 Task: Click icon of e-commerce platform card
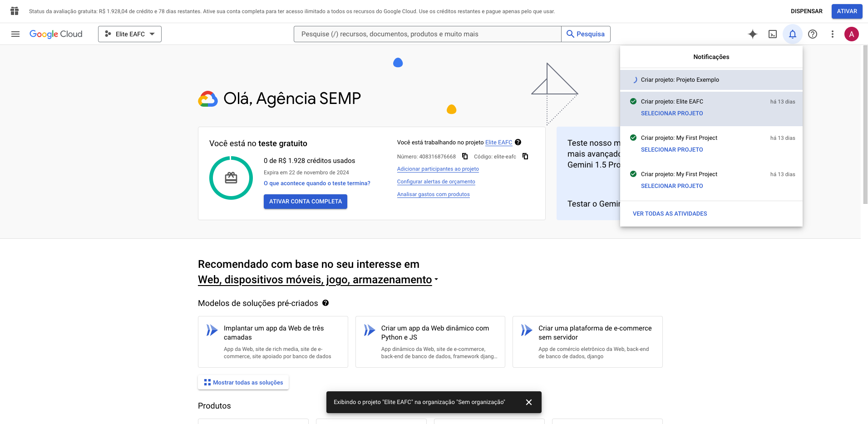tap(527, 330)
